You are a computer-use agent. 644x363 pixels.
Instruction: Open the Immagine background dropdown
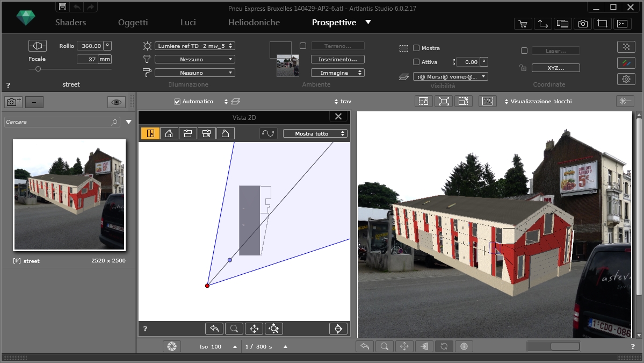(x=338, y=73)
